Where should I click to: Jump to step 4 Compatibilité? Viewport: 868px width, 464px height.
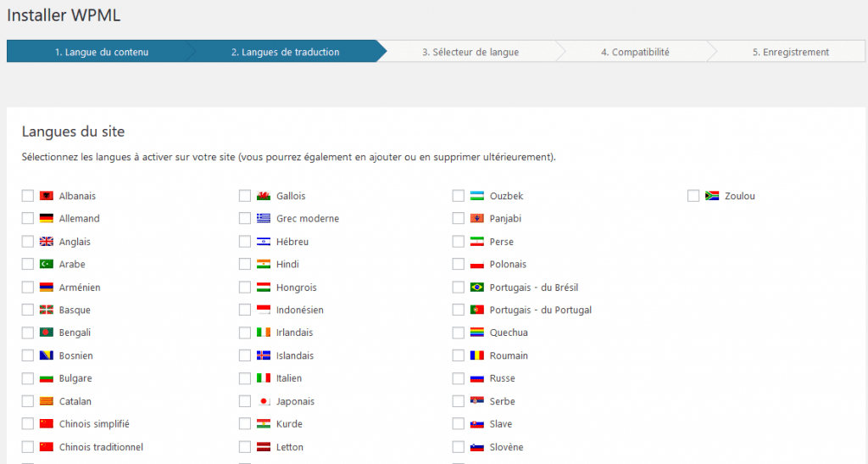[635, 52]
